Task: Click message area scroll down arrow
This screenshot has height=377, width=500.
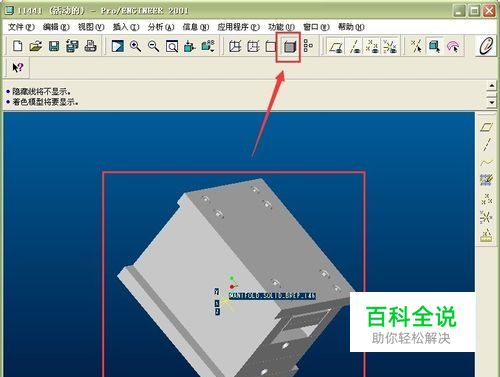Action: pos(492,102)
